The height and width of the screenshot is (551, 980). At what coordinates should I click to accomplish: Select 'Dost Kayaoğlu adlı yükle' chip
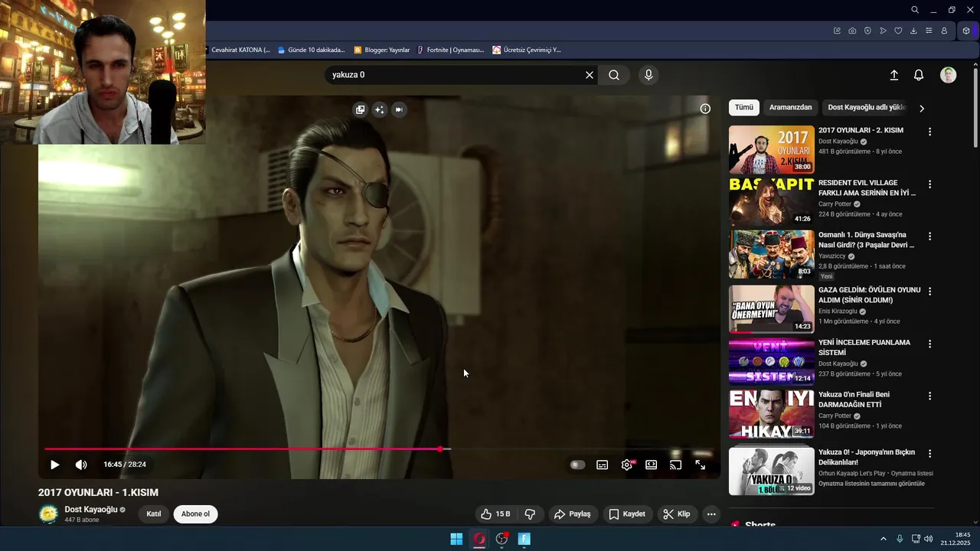[x=867, y=108]
